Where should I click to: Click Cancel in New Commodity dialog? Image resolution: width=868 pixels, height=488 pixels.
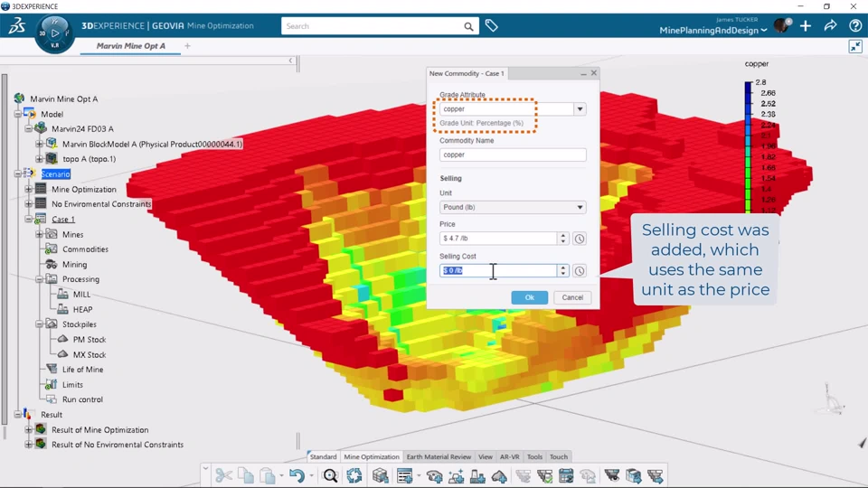[x=572, y=297]
